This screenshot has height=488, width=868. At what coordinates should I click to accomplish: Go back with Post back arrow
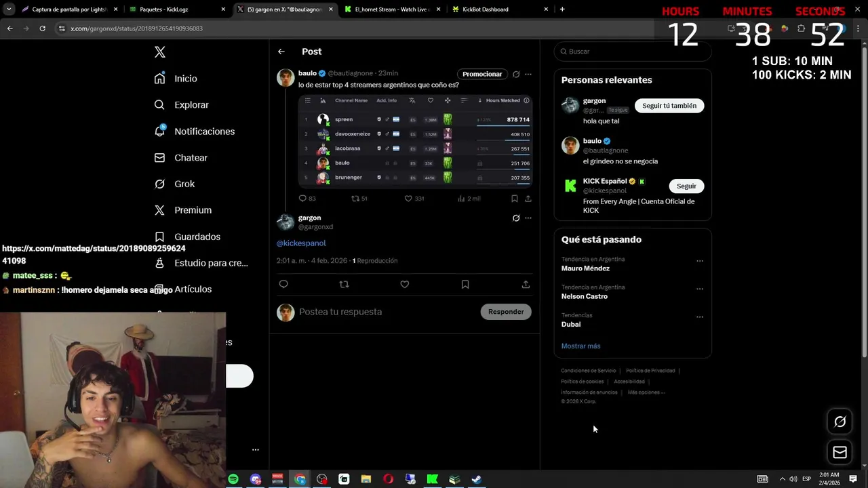[x=281, y=52]
